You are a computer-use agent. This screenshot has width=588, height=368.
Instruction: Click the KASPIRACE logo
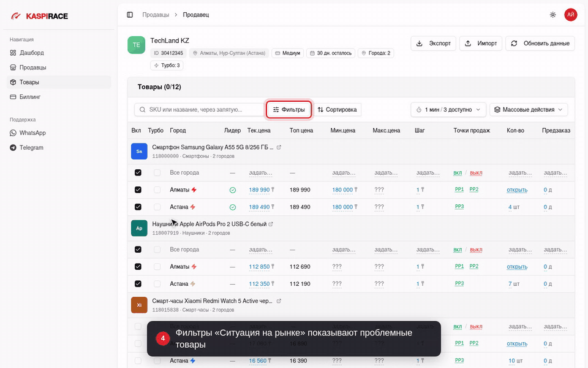click(x=40, y=16)
